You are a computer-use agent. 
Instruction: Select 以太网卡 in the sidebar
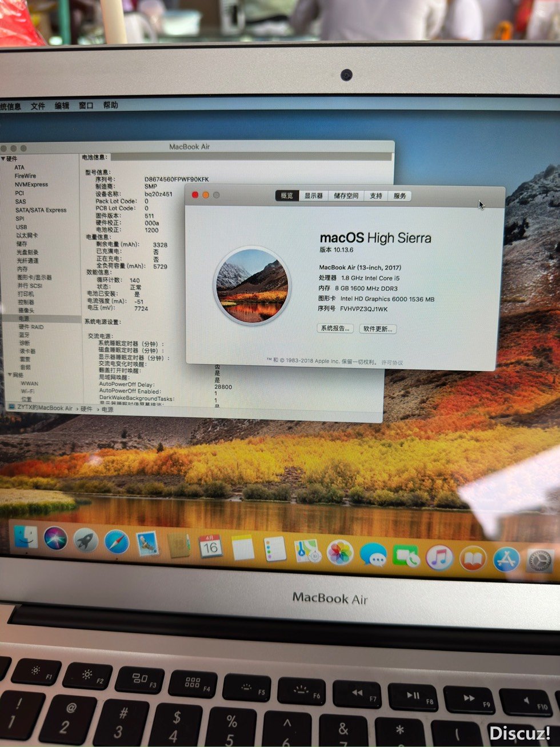point(27,235)
